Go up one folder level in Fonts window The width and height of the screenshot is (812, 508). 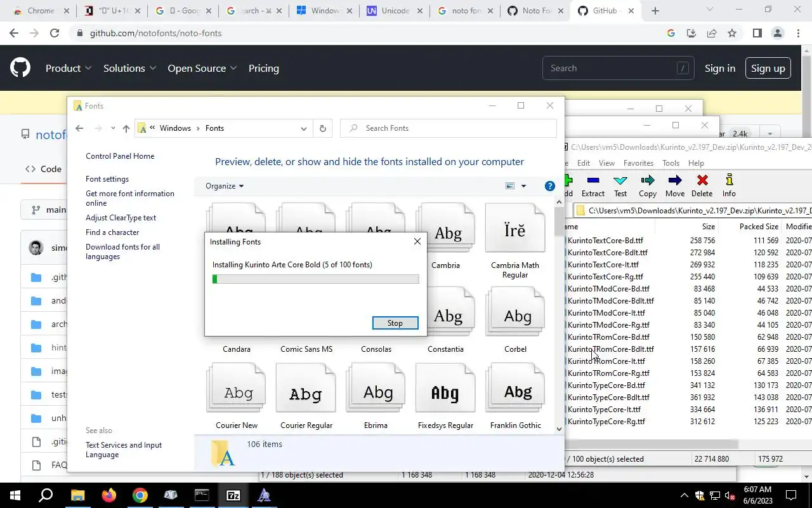[126, 128]
